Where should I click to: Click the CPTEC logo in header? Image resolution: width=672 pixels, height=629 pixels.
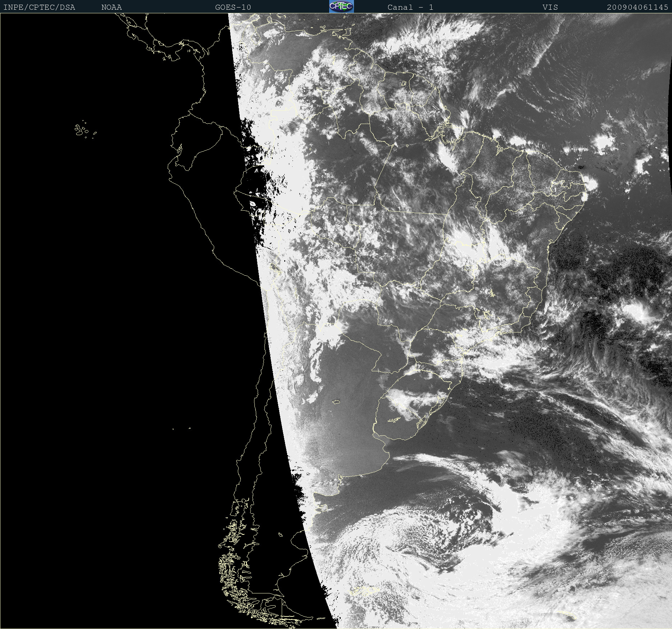click(x=341, y=6)
